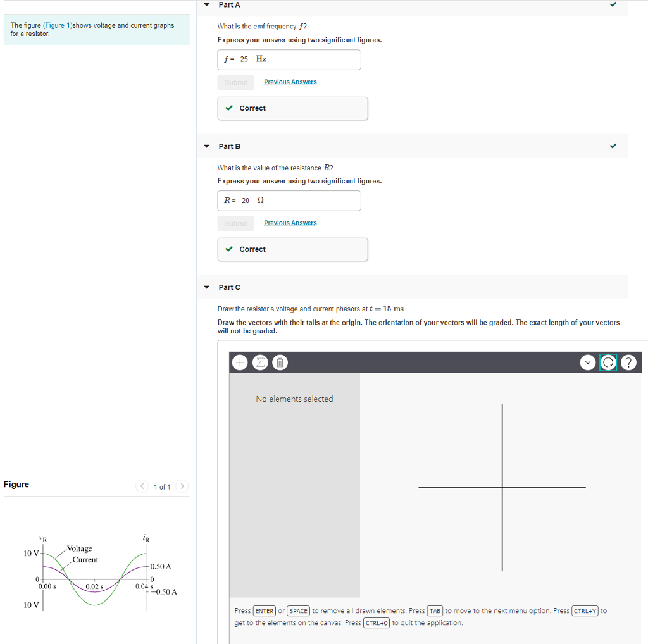Click the Part B Submit button

[x=235, y=223]
